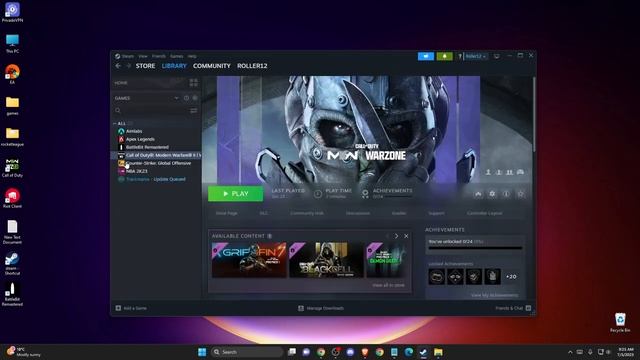This screenshot has width=640, height=360.
Task: Click the blue announcements button in title bar
Action: 426,56
